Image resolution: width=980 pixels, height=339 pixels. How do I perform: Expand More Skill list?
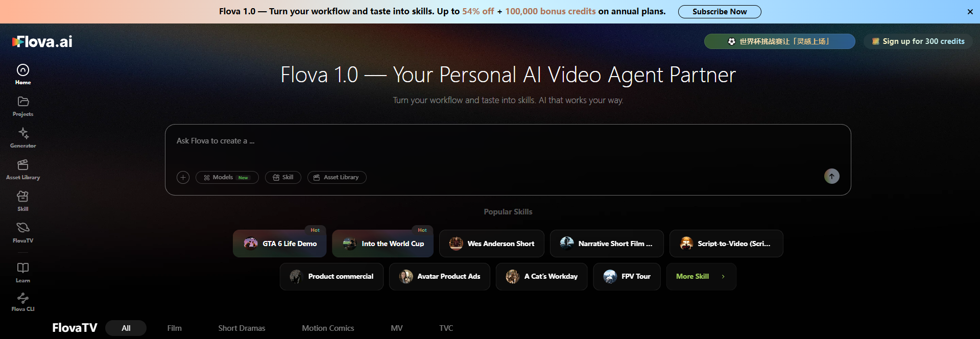coord(701,276)
